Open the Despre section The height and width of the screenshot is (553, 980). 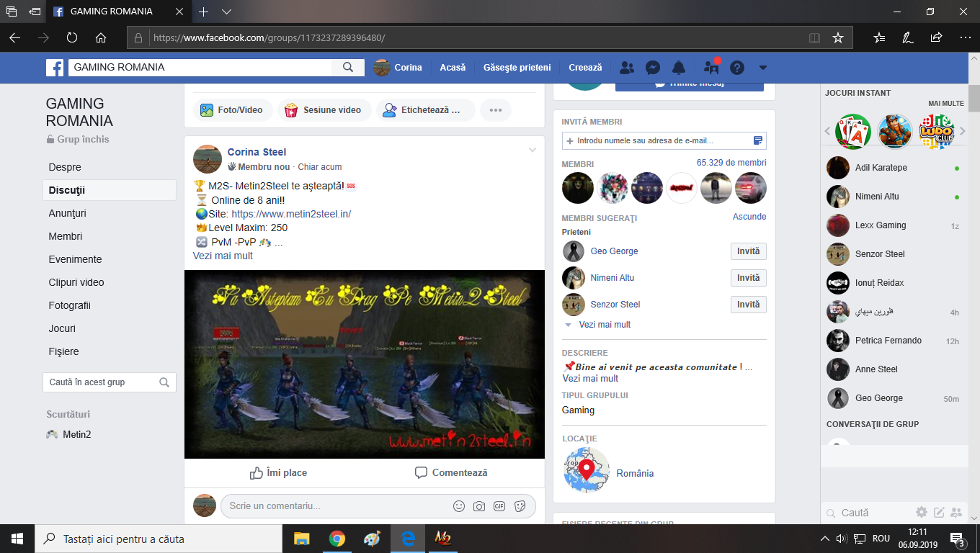click(x=65, y=167)
